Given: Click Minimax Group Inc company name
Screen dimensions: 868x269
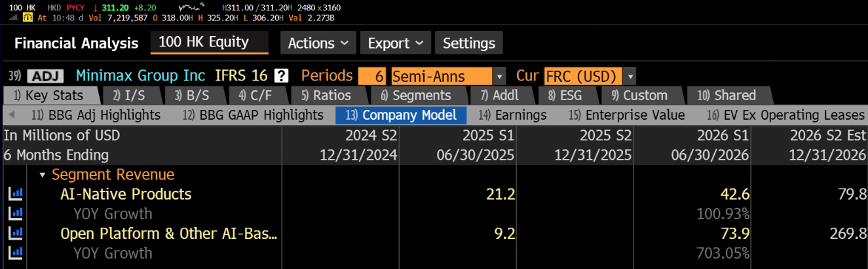Looking at the screenshot, I should 140,76.
